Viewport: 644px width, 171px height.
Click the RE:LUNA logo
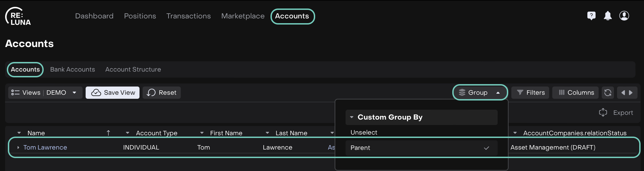coord(18,17)
